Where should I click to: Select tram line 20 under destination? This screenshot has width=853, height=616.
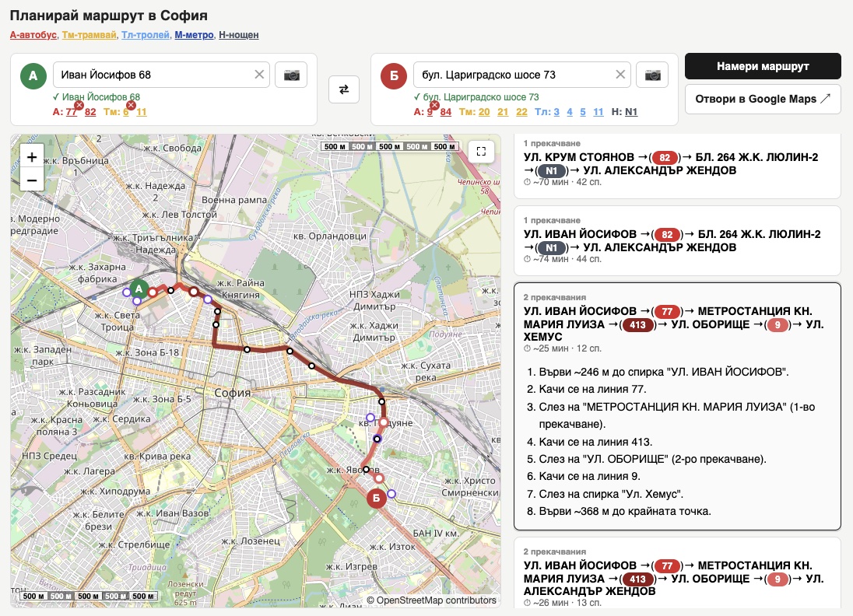[x=484, y=112]
